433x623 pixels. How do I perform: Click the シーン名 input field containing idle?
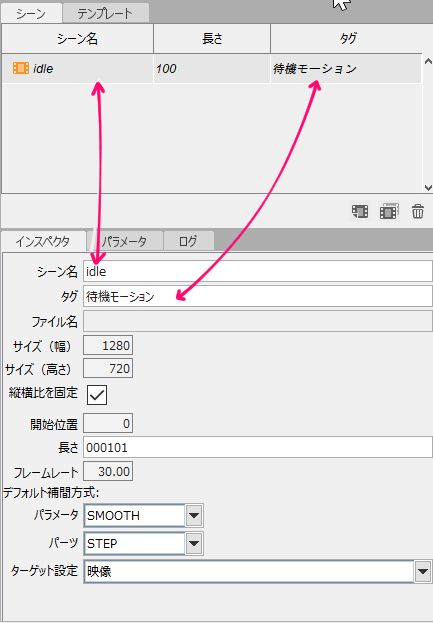[257, 271]
